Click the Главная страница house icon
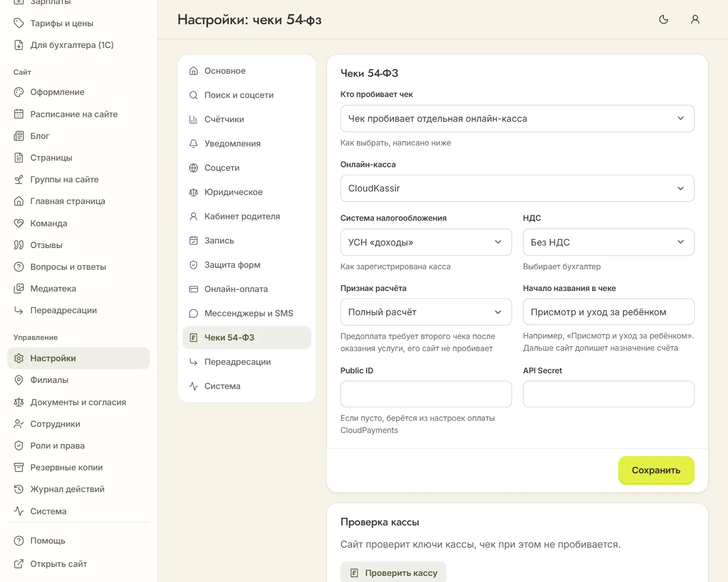This screenshot has width=728, height=582. click(x=19, y=201)
